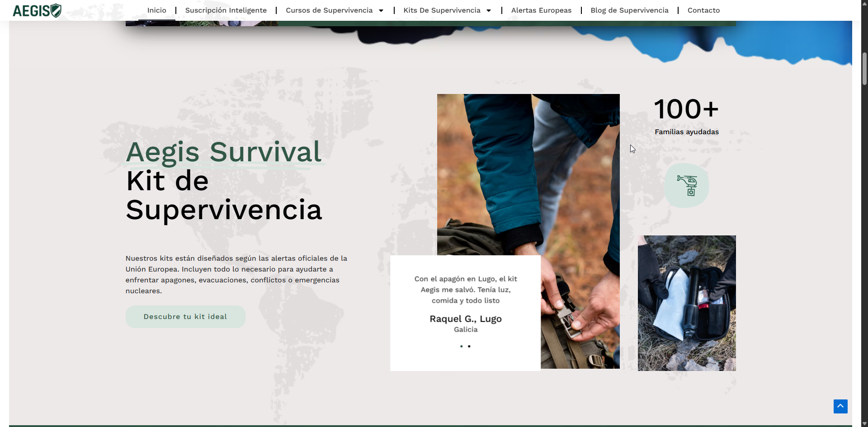Image resolution: width=868 pixels, height=427 pixels.
Task: Open Suscripción Inteligente
Action: [226, 10]
